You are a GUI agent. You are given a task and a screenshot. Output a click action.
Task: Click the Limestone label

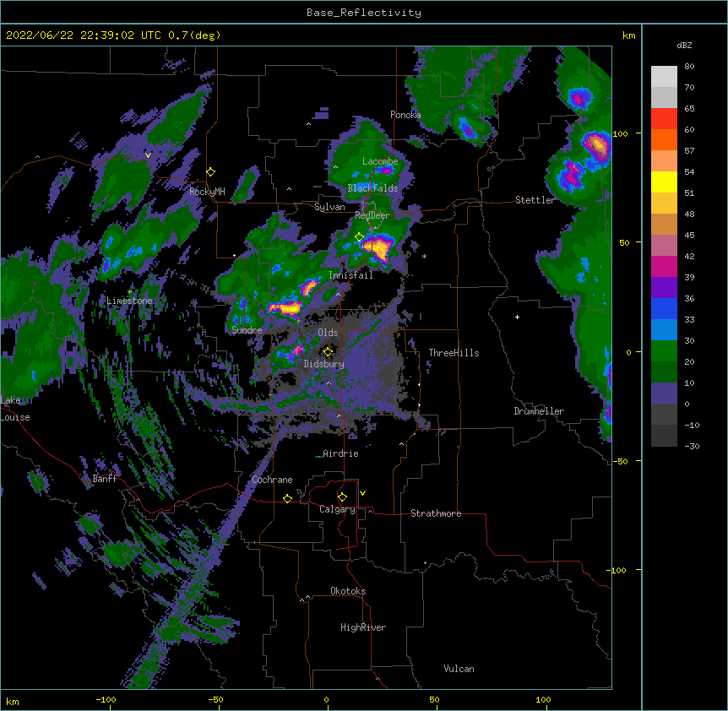(129, 301)
